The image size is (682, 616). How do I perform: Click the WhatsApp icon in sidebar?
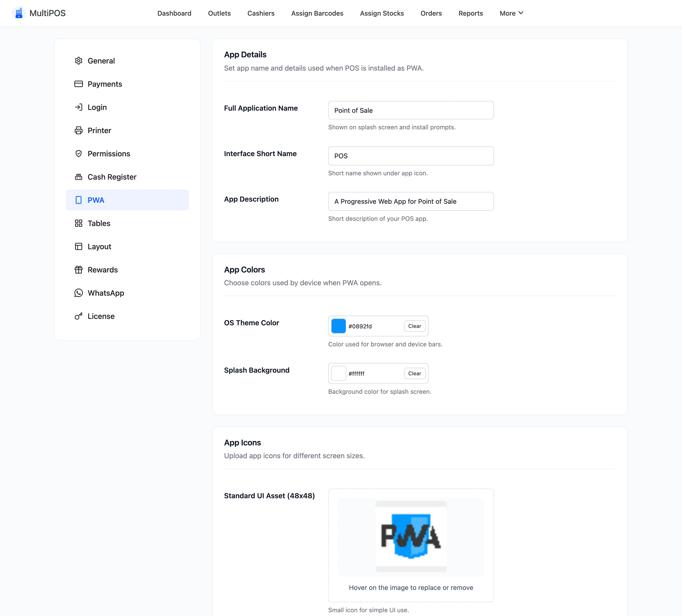[x=78, y=293]
